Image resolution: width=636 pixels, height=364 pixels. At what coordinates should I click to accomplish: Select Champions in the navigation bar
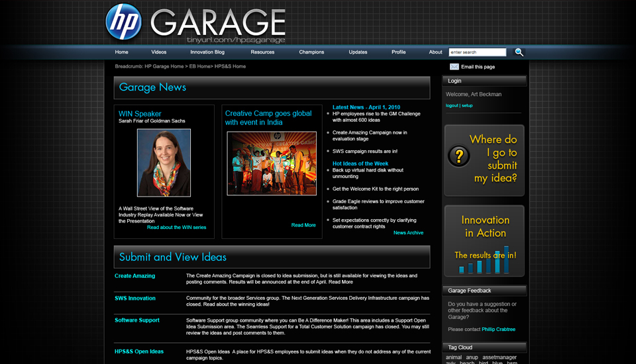pyautogui.click(x=311, y=52)
